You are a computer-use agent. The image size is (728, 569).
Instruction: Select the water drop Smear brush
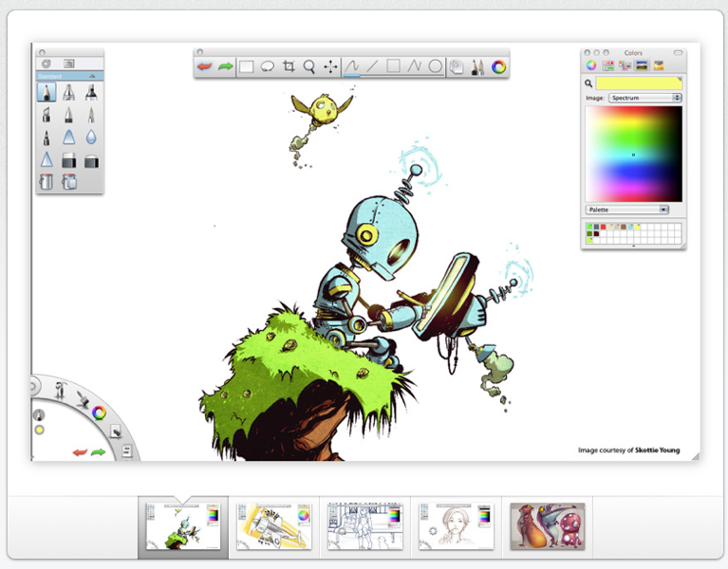click(91, 137)
